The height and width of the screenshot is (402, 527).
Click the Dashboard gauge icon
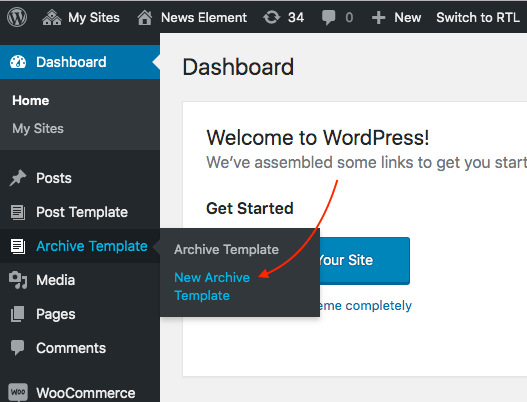point(18,62)
